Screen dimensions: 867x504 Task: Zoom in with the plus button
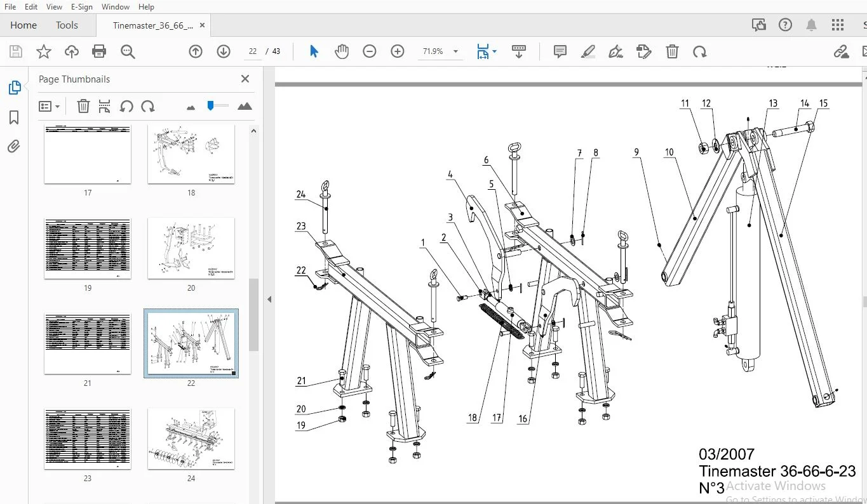pyautogui.click(x=398, y=51)
